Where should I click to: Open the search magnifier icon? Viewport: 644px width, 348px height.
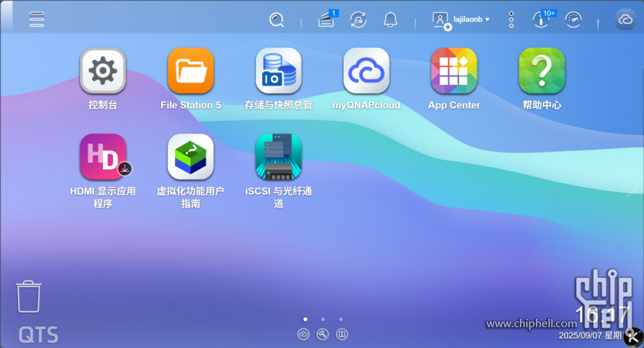[x=277, y=19]
